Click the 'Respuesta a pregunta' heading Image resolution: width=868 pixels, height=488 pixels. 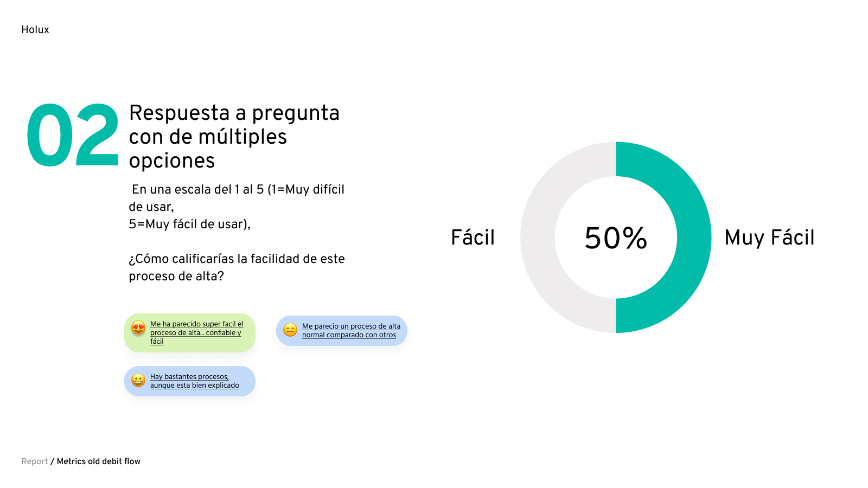tap(234, 113)
